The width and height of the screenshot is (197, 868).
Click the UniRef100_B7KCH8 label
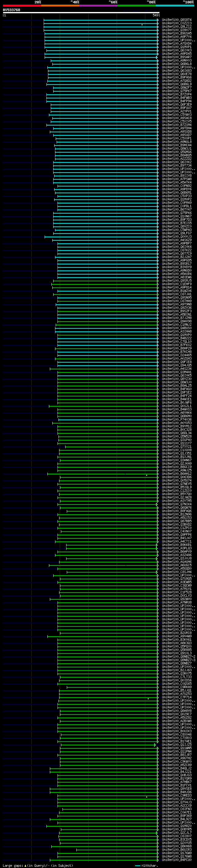point(176,352)
